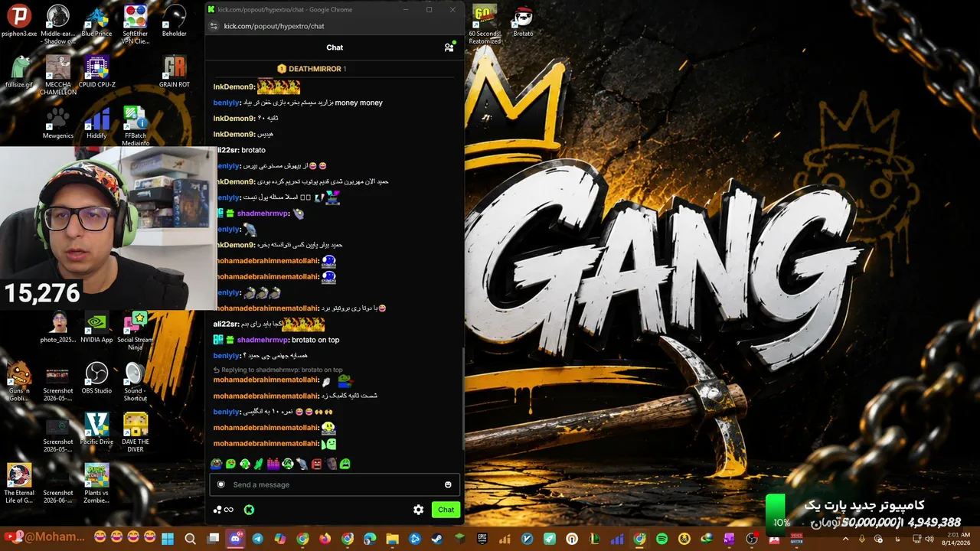Image resolution: width=980 pixels, height=551 pixels.
Task: Open FFBatch Mediainfo desktop shortcut
Action: click(136, 126)
